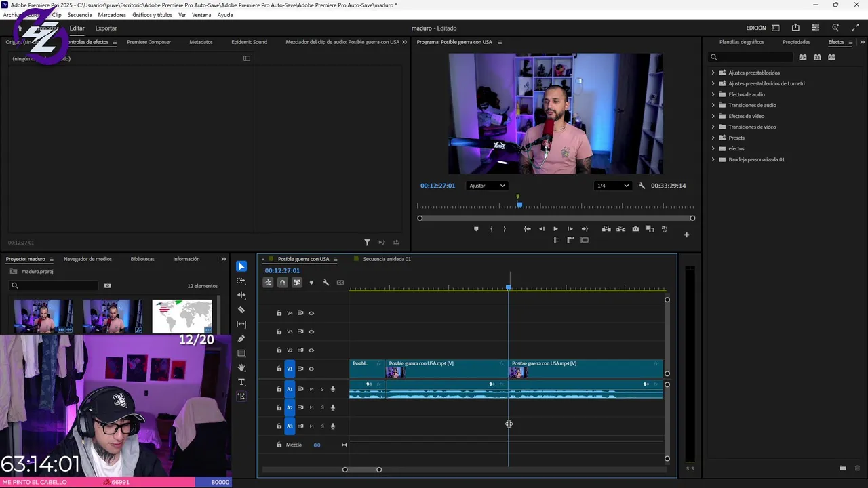Add a marker in the timeline toolbar
This screenshot has height=488, width=868.
tap(311, 283)
